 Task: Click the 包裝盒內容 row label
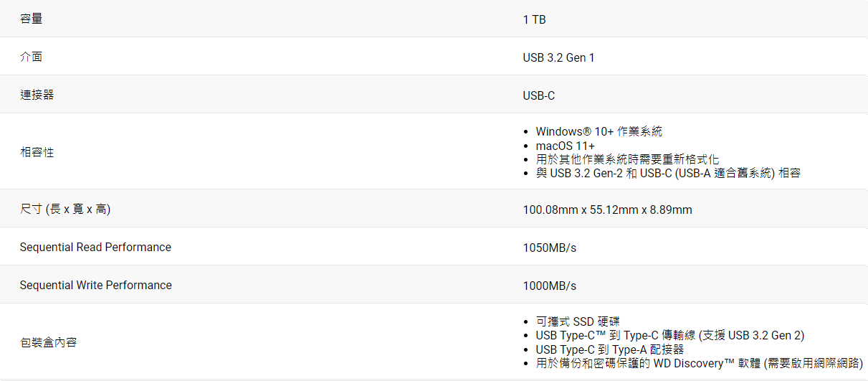click(49, 342)
